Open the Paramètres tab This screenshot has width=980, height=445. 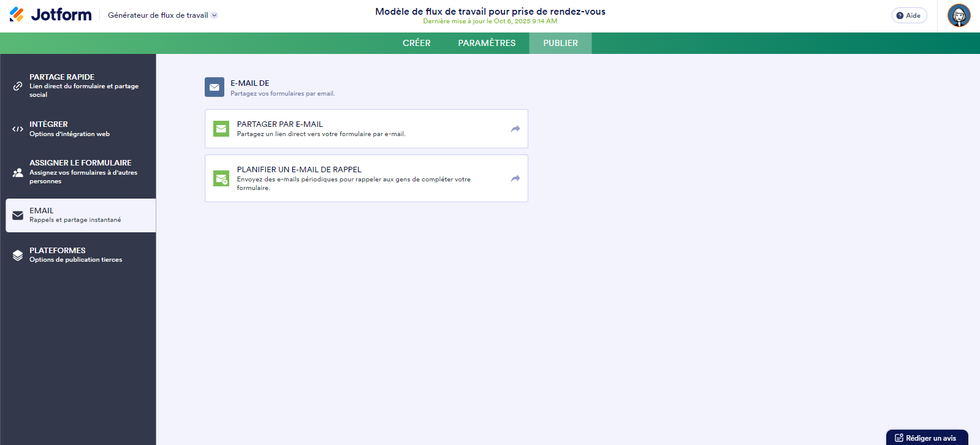[487, 43]
